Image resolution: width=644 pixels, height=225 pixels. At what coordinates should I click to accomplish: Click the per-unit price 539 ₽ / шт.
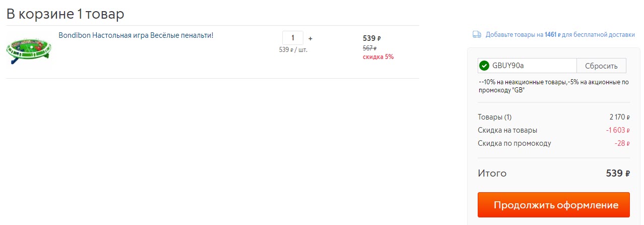293,50
